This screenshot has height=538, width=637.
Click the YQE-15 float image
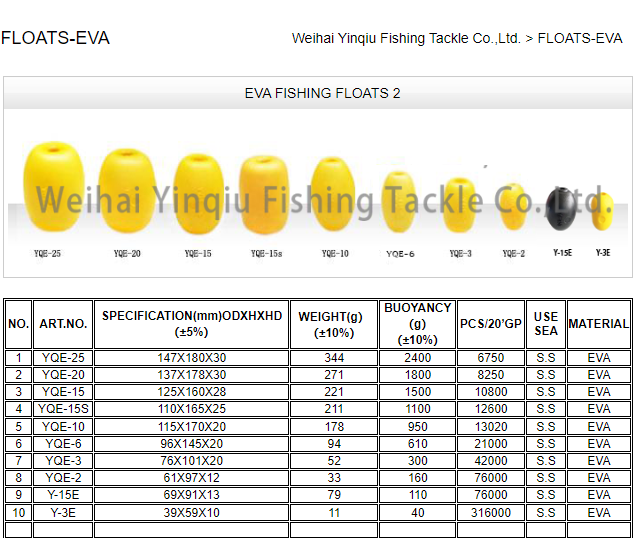[x=199, y=194]
